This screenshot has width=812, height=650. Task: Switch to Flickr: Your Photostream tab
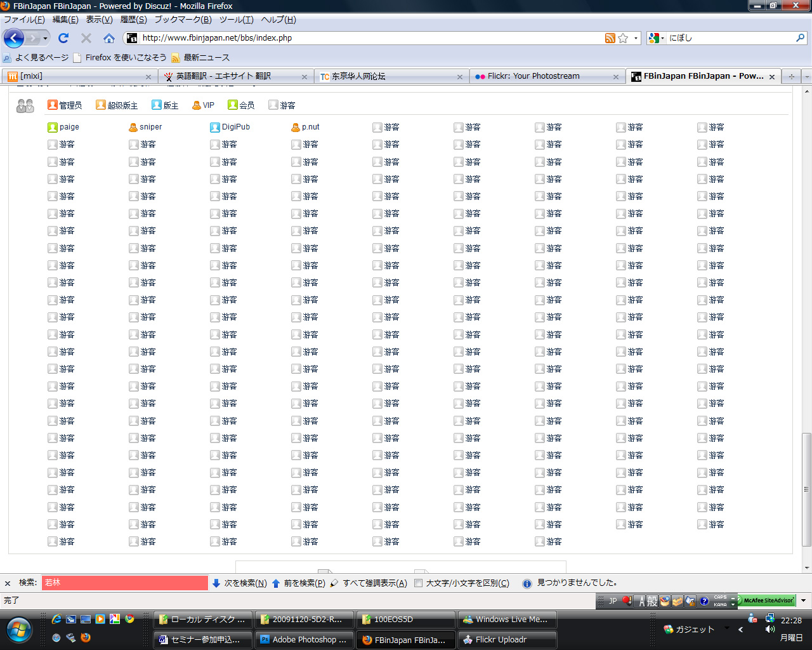[547, 76]
